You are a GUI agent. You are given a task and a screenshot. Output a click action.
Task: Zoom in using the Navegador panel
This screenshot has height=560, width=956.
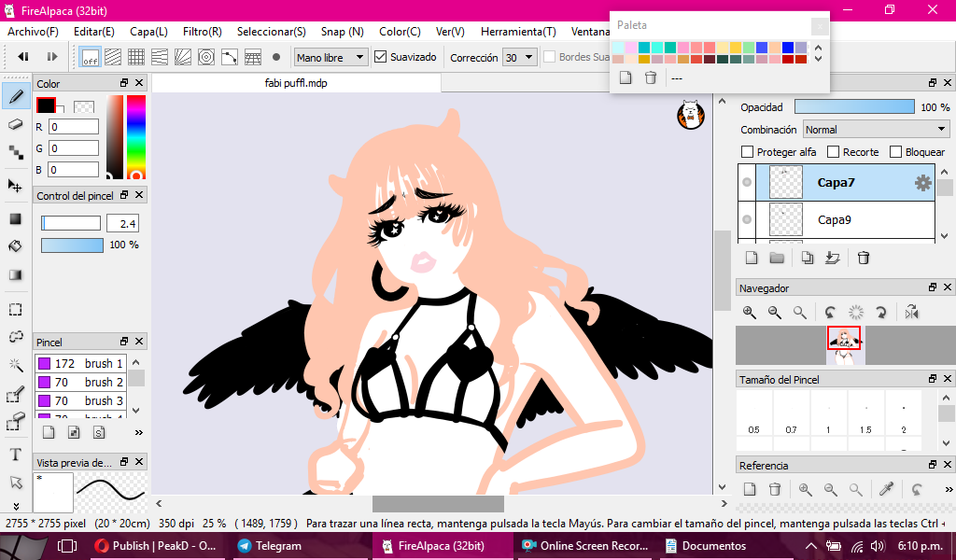(750, 313)
